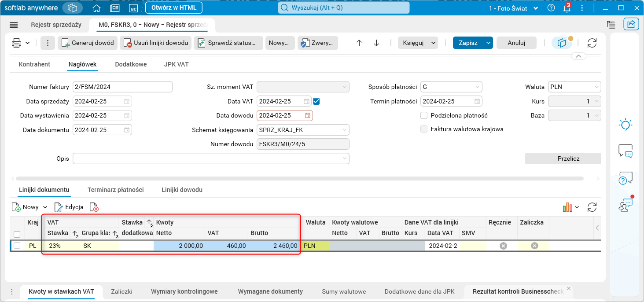The height and width of the screenshot is (302, 644).
Task: Open the hamburger menu beside Rejestr sprzedaży
Action: [x=14, y=25]
